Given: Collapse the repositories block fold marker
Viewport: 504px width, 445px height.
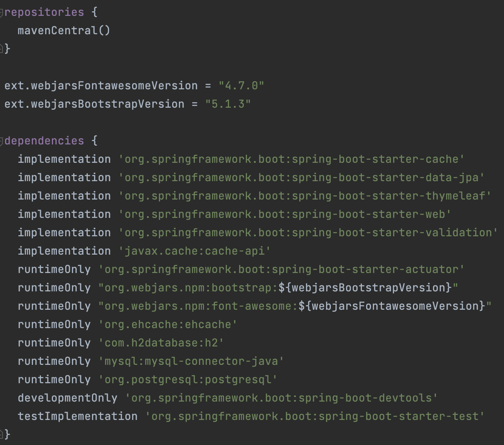Looking at the screenshot, I should click(x=2, y=12).
